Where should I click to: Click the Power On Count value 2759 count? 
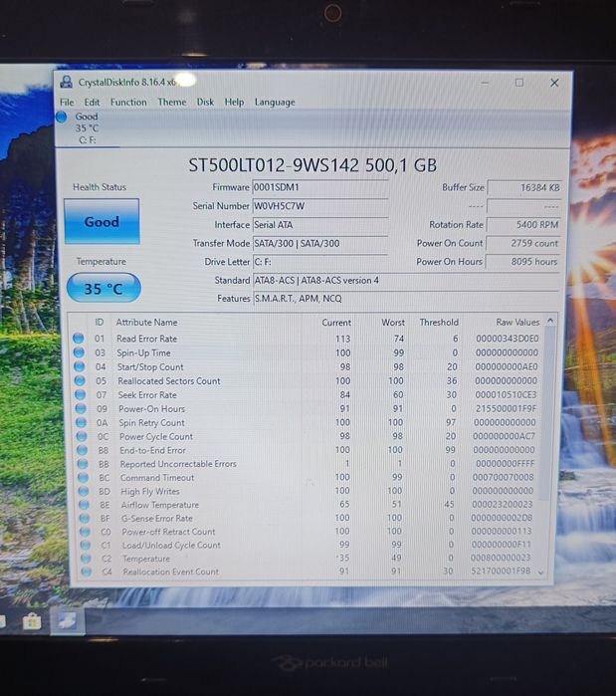tap(522, 243)
